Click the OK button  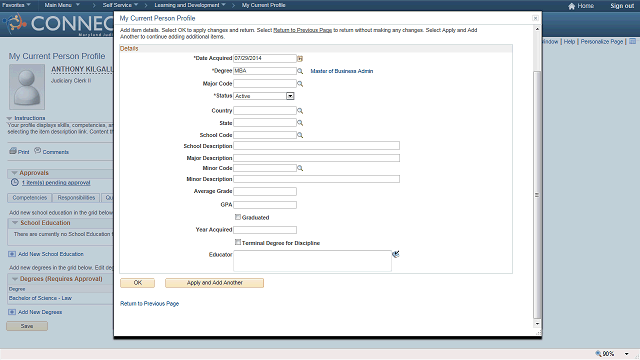click(138, 283)
